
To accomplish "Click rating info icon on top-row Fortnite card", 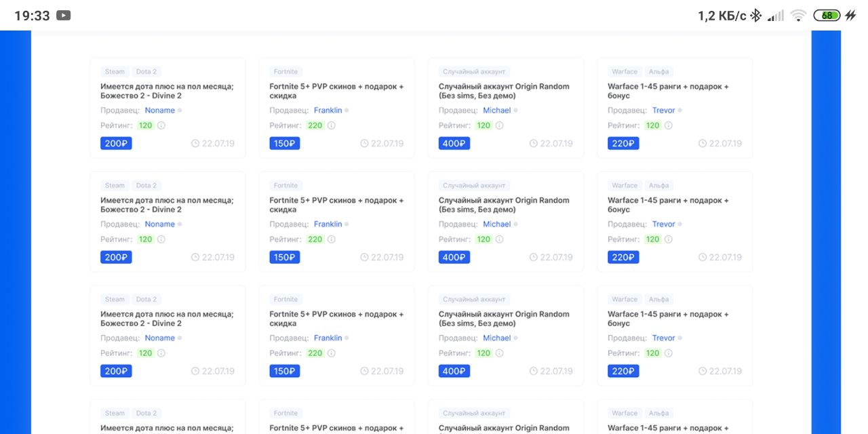I will pos(331,125).
